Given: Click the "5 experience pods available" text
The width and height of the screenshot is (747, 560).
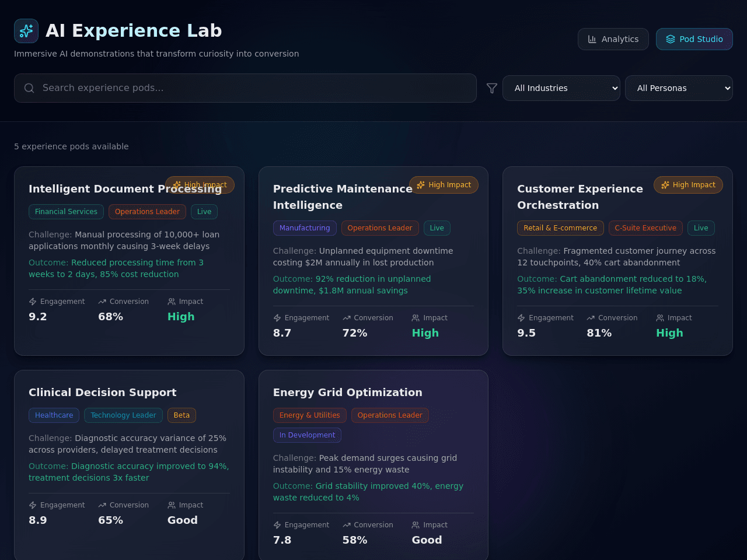Looking at the screenshot, I should (x=71, y=146).
